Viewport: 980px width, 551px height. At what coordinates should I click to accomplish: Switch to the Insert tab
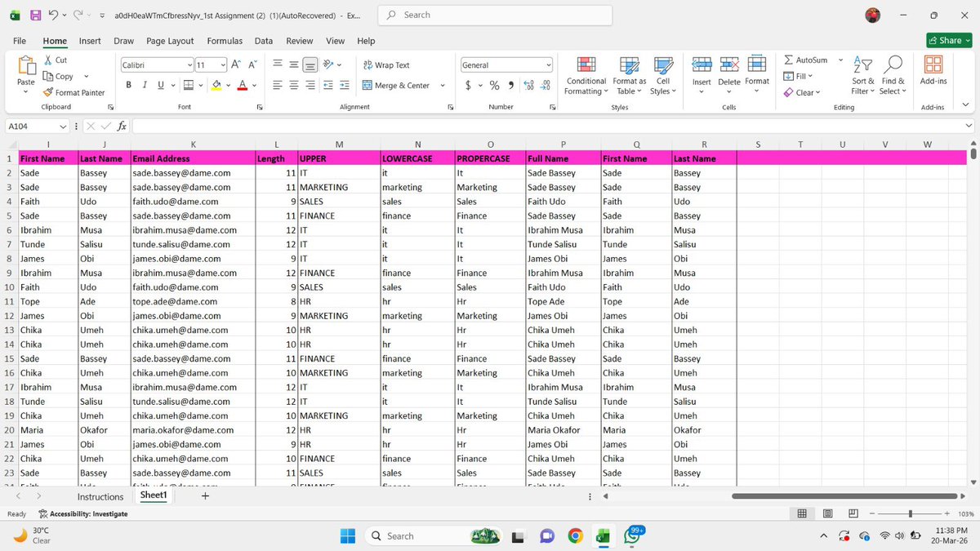(x=90, y=41)
